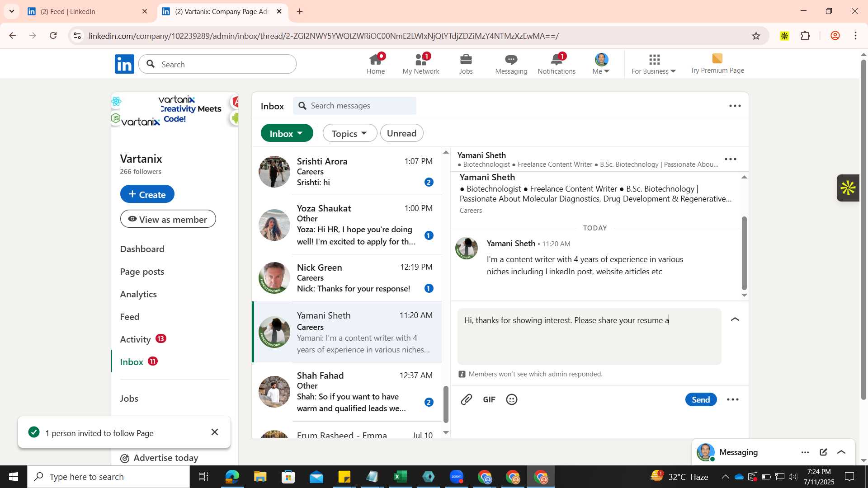Open LinkedIn Home from nav bar
Viewport: 868px width, 488px height.
(376, 64)
